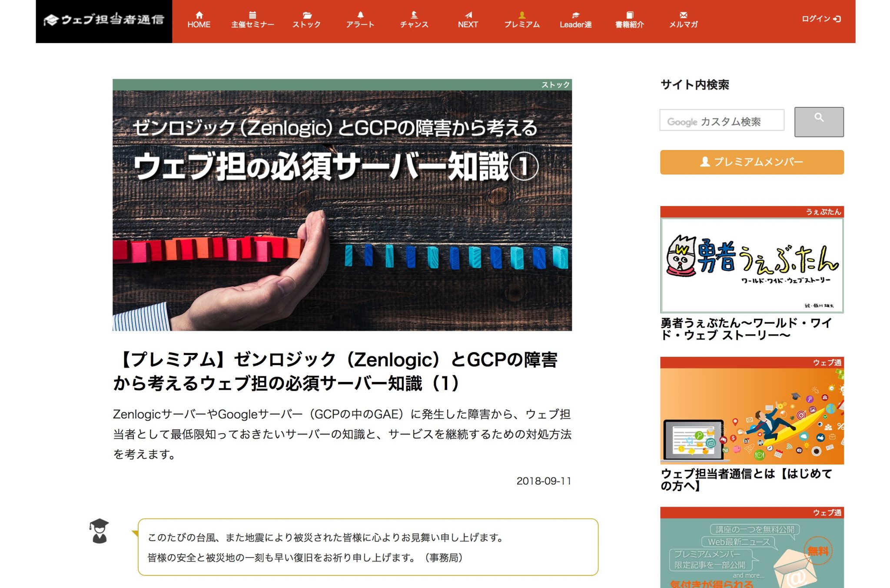890x588 pixels.
Task: Click the プレミアム person icon in navbar
Action: [522, 15]
